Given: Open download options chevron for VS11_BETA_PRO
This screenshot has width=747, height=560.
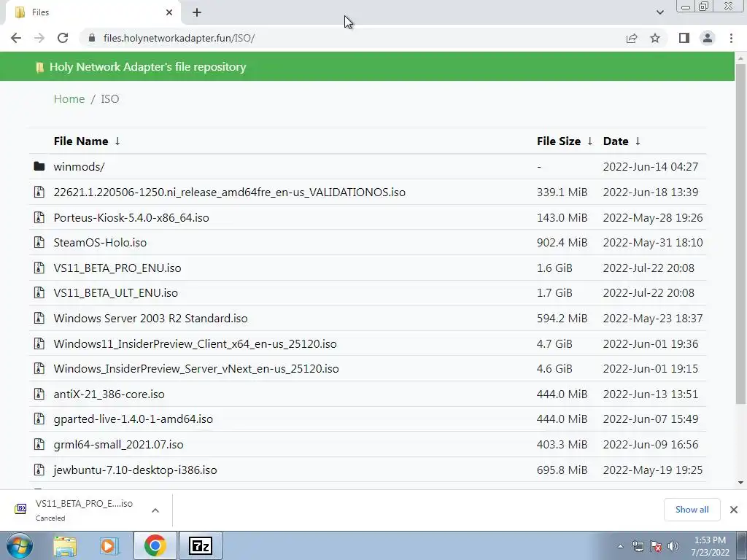Looking at the screenshot, I should 155,510.
